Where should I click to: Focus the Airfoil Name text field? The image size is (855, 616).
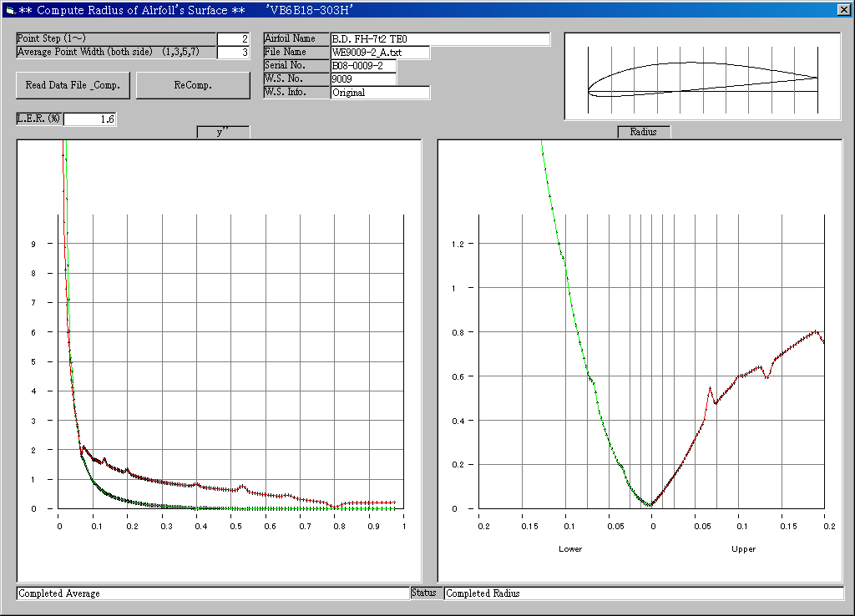click(440, 39)
